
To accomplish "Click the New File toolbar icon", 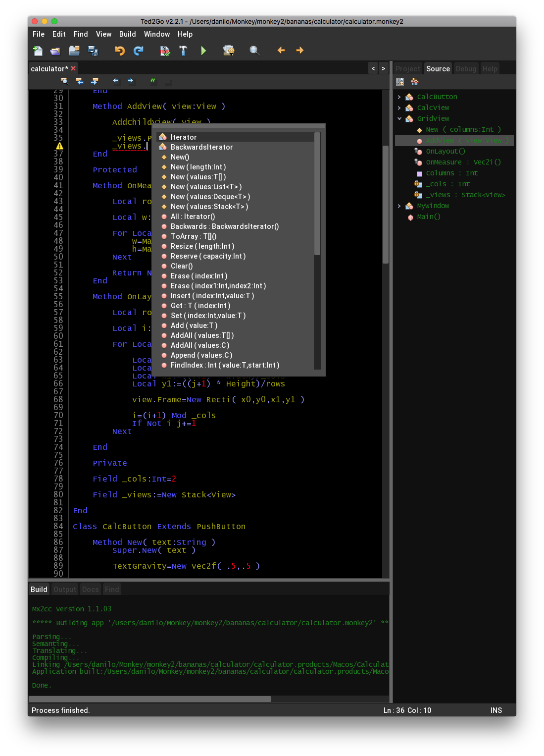I will click(x=38, y=51).
